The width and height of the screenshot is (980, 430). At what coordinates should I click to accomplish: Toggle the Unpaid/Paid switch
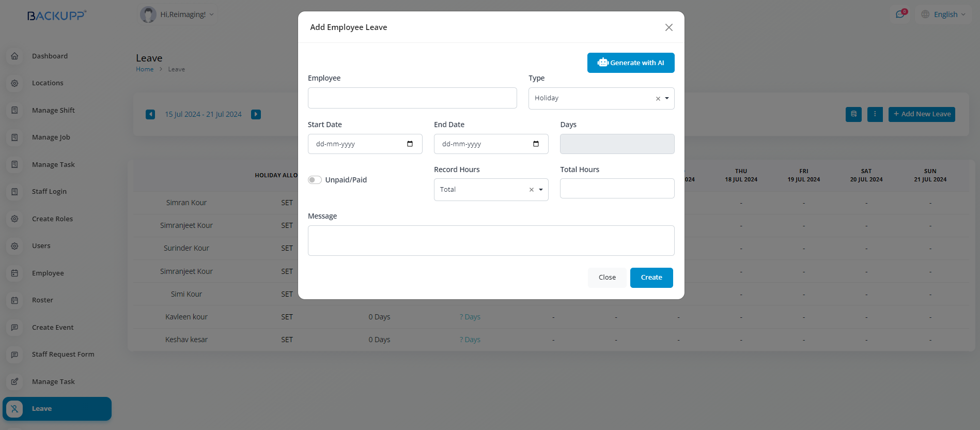click(x=315, y=180)
